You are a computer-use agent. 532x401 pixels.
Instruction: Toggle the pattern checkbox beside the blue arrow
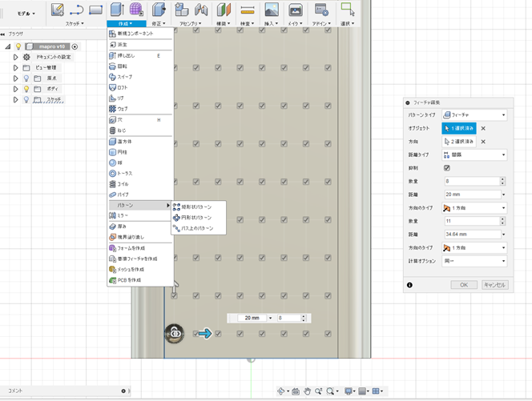pyautogui.click(x=195, y=334)
